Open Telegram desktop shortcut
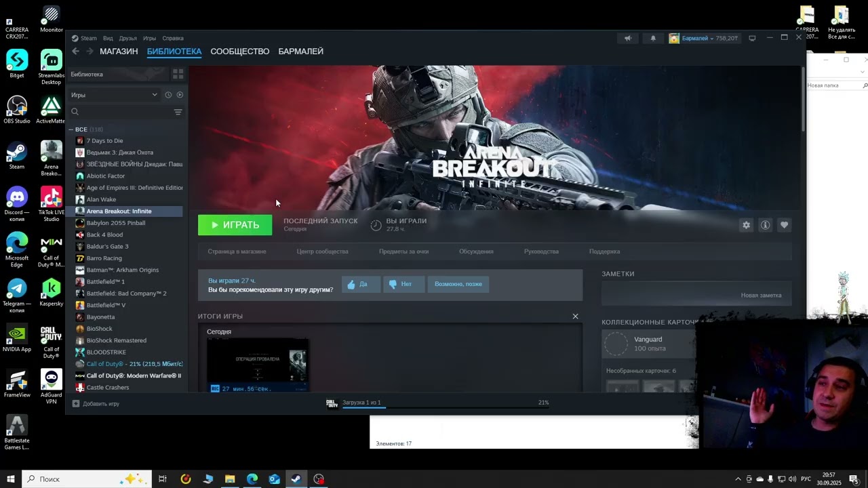The image size is (868, 488). 17,296
